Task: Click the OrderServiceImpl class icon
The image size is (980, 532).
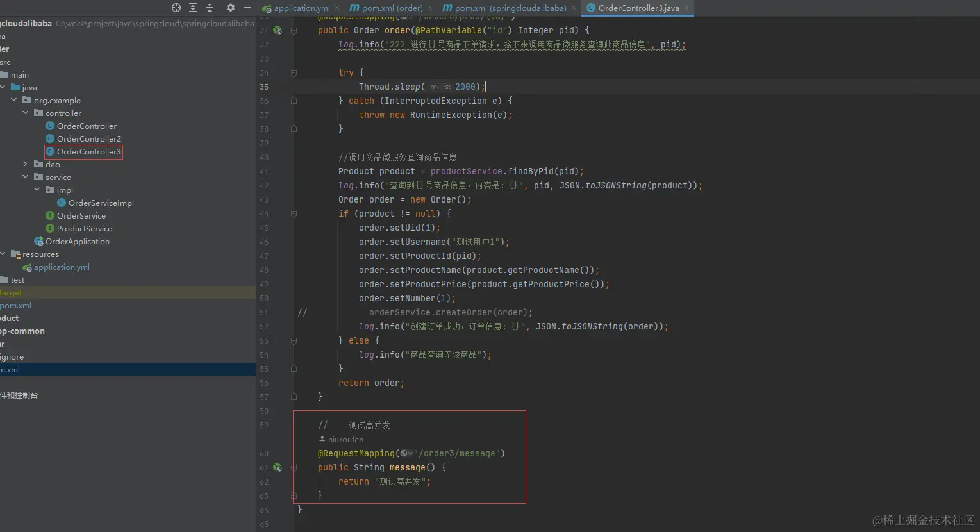Action: (62, 203)
